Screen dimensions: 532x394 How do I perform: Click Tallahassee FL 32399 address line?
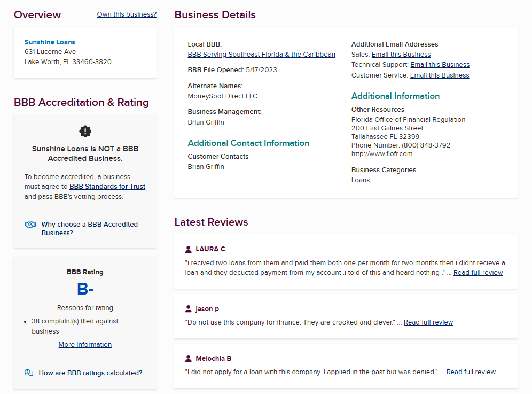tap(385, 136)
